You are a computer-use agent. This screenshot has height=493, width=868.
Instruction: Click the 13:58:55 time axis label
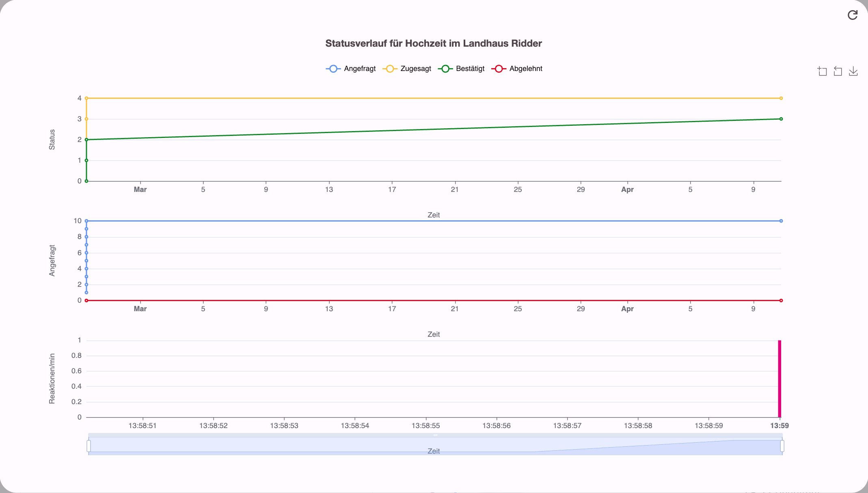point(425,426)
